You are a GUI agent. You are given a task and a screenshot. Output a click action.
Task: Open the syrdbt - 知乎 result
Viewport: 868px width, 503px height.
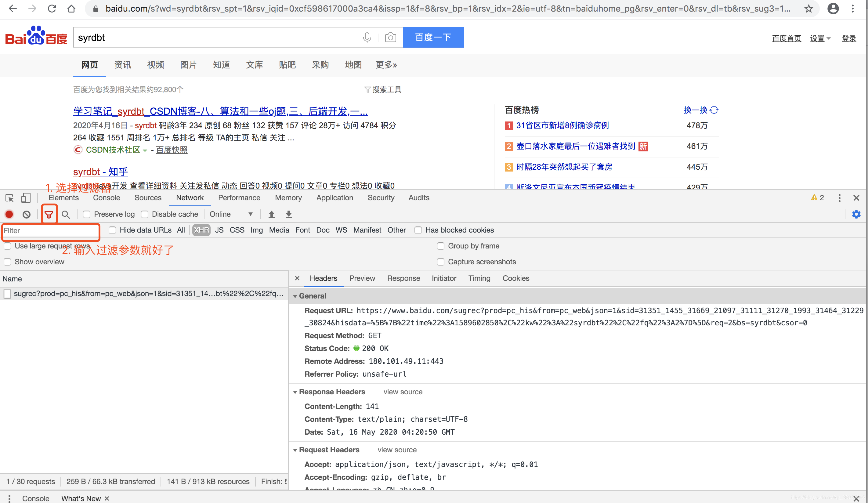tap(101, 172)
